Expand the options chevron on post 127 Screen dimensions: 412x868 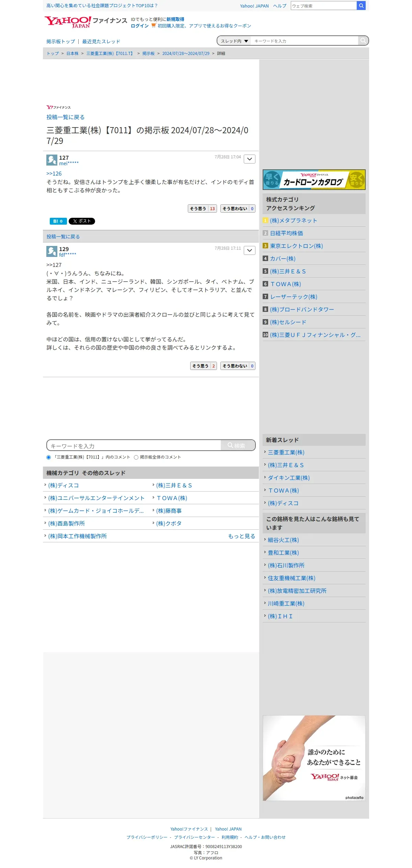click(250, 159)
